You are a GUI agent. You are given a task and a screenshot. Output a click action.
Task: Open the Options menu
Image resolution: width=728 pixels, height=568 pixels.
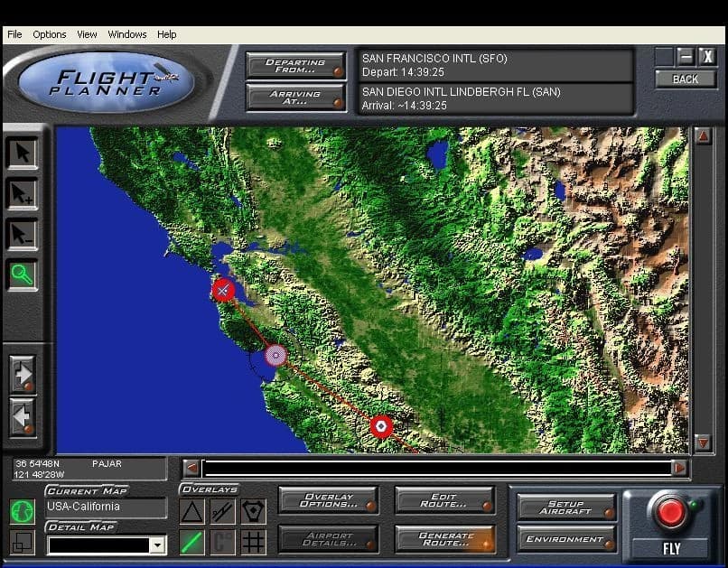pos(50,34)
